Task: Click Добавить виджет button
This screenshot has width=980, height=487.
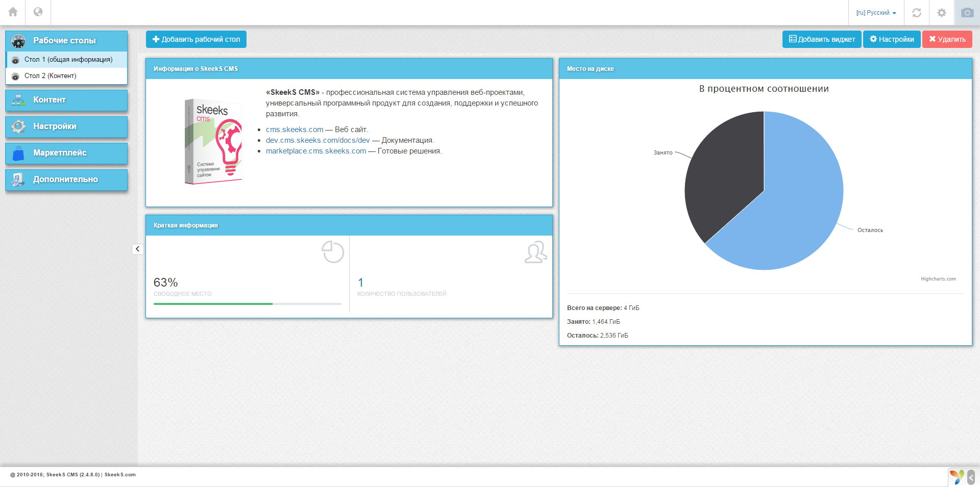Action: click(822, 39)
